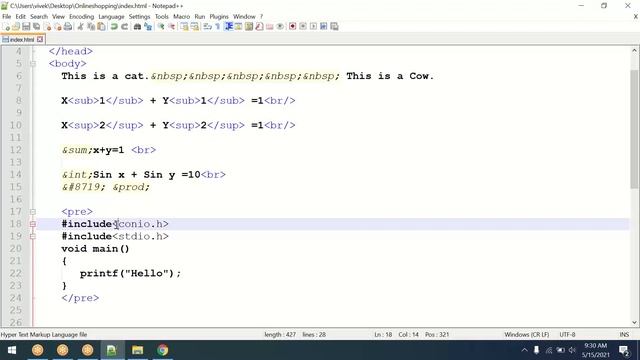
Task: Toggle Show All Characters paragraph icon
Action: [218, 27]
